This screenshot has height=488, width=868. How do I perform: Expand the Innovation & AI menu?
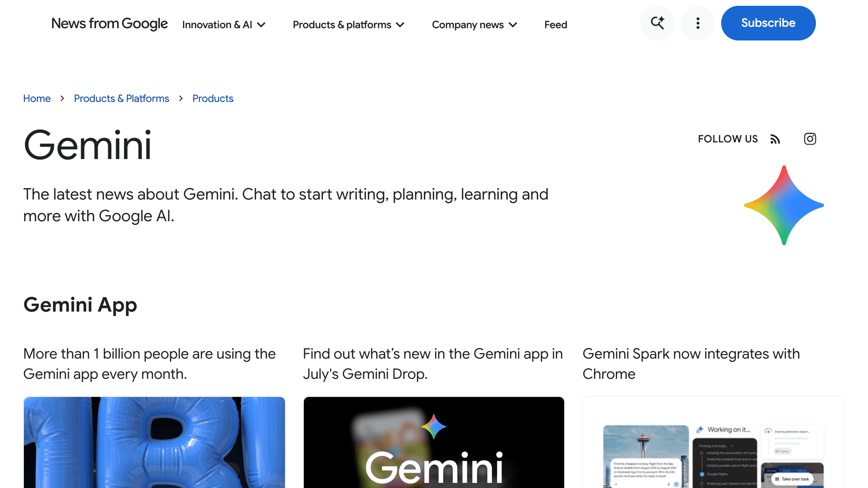pyautogui.click(x=224, y=25)
